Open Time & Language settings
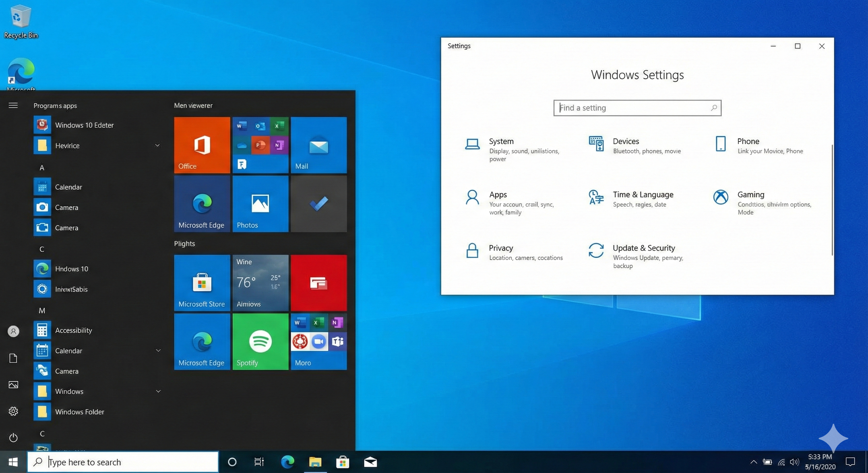The image size is (868, 473). pyautogui.click(x=643, y=195)
